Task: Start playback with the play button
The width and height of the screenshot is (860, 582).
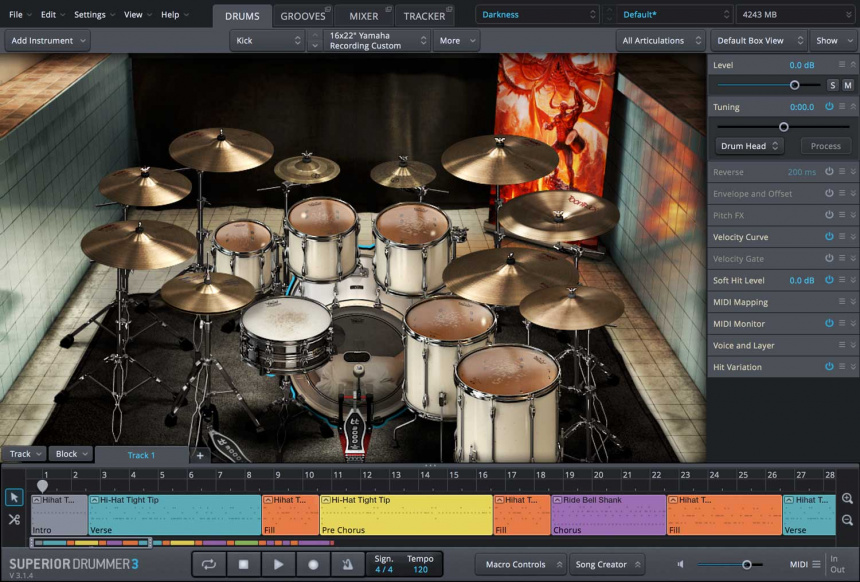Action: 278,564
